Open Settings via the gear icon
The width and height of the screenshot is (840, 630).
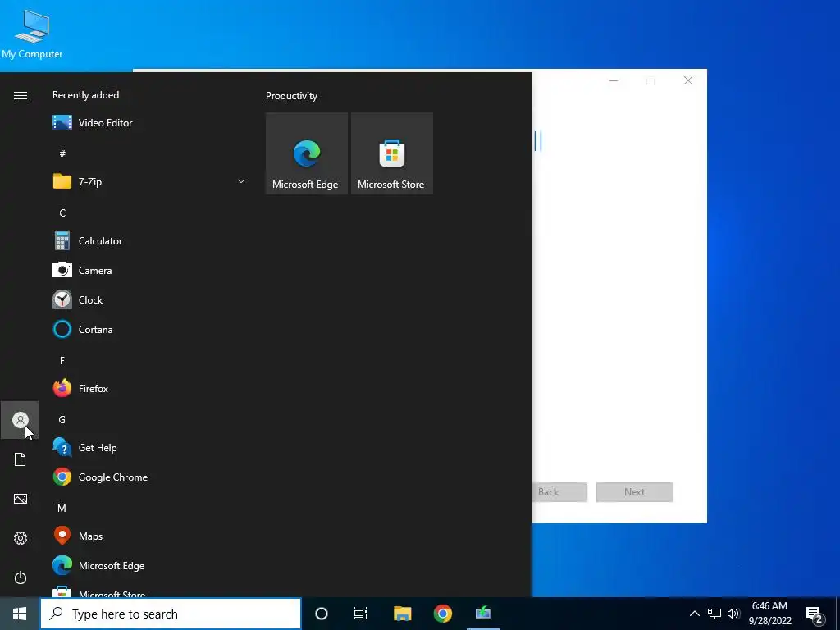coord(21,538)
